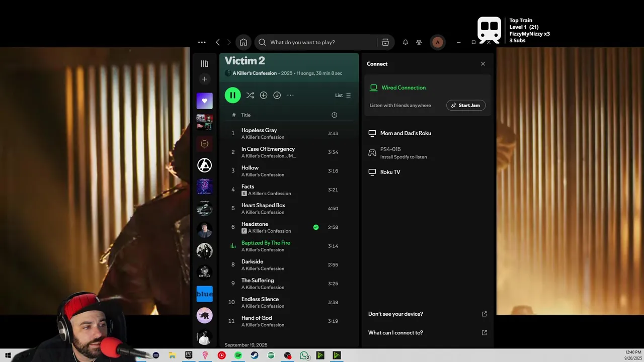Open the Windows Start menu
The height and width of the screenshot is (362, 644).
pos(8,355)
